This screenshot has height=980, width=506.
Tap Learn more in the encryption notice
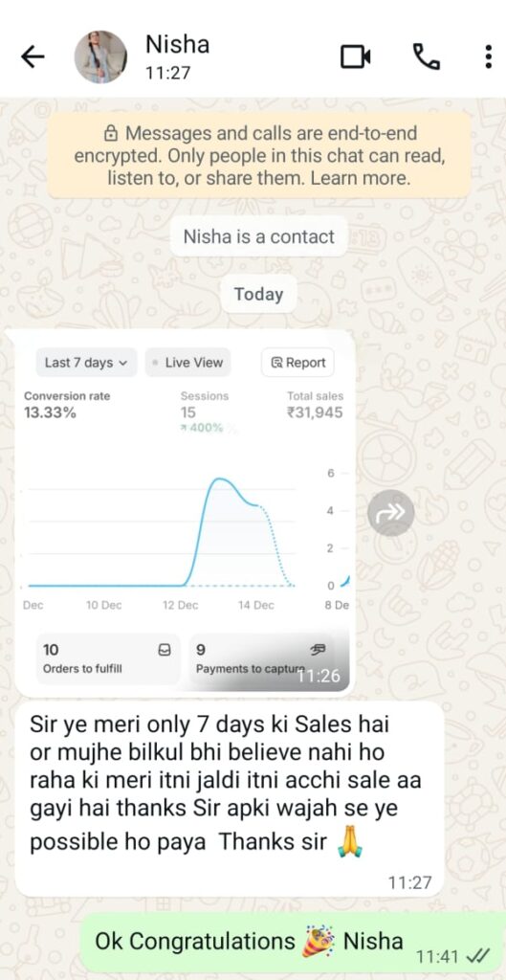click(361, 178)
